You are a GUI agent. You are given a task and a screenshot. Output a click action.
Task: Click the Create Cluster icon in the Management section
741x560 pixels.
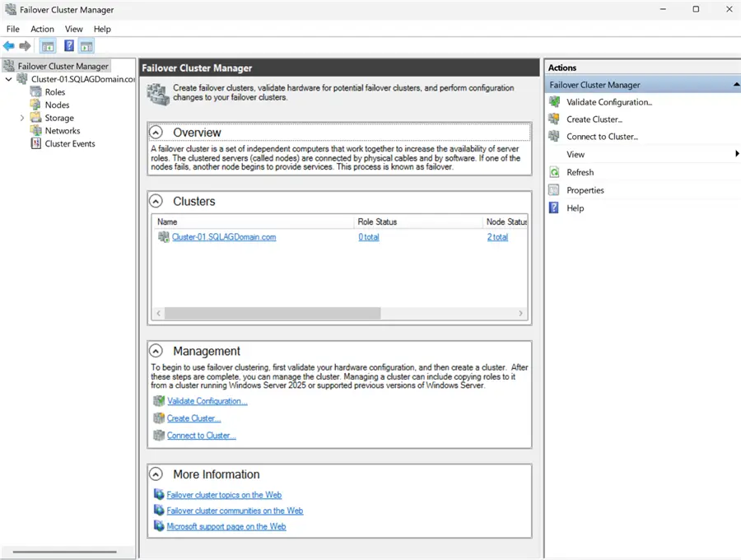click(159, 418)
